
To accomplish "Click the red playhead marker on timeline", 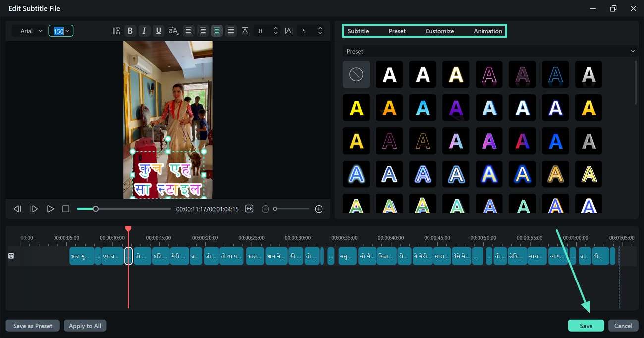I will 128,228.
